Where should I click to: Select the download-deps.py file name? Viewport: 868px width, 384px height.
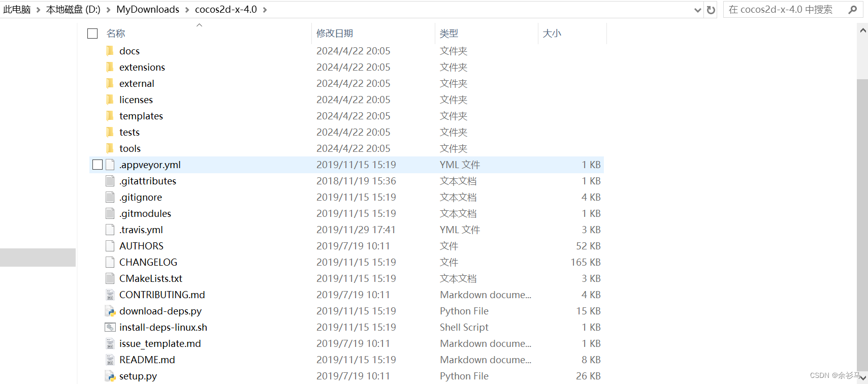(x=160, y=311)
